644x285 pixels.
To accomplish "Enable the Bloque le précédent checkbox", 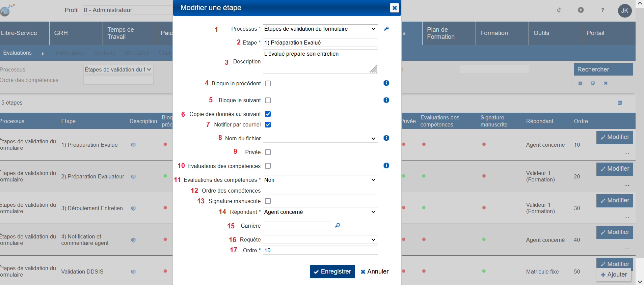I will tap(268, 84).
